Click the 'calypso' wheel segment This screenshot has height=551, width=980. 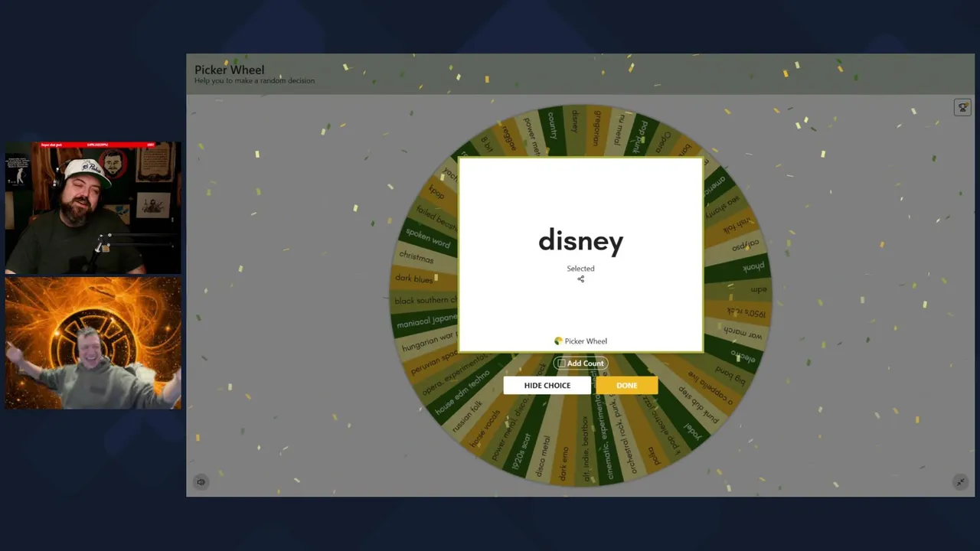746,246
